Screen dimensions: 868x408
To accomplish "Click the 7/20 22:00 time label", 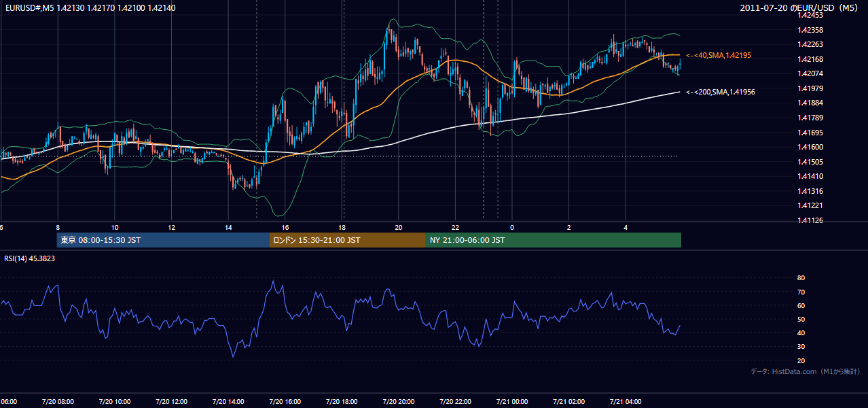I will pos(455,402).
